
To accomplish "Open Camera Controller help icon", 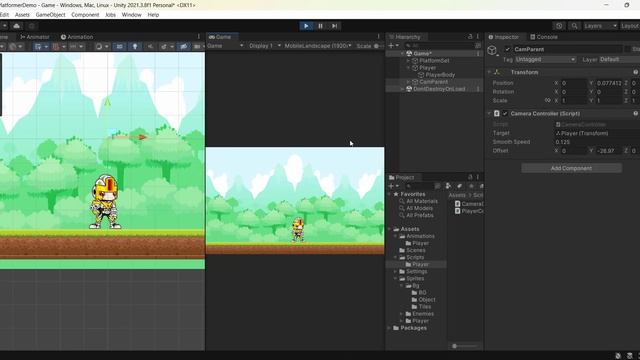I will point(636,113).
